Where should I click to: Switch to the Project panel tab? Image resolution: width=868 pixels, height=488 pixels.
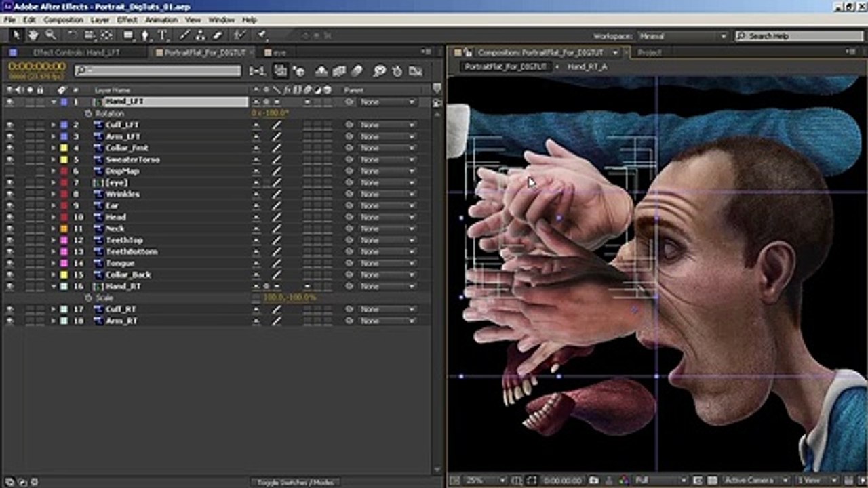click(x=649, y=52)
